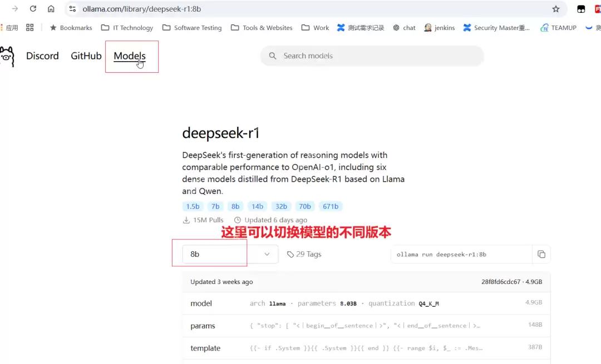Open Discord from the top navigation
The width and height of the screenshot is (601, 364).
click(42, 56)
